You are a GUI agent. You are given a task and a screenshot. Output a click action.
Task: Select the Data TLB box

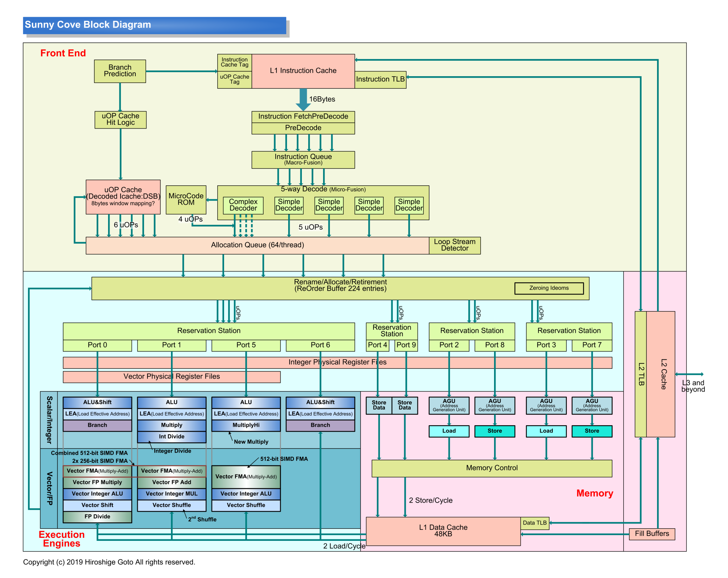click(534, 523)
